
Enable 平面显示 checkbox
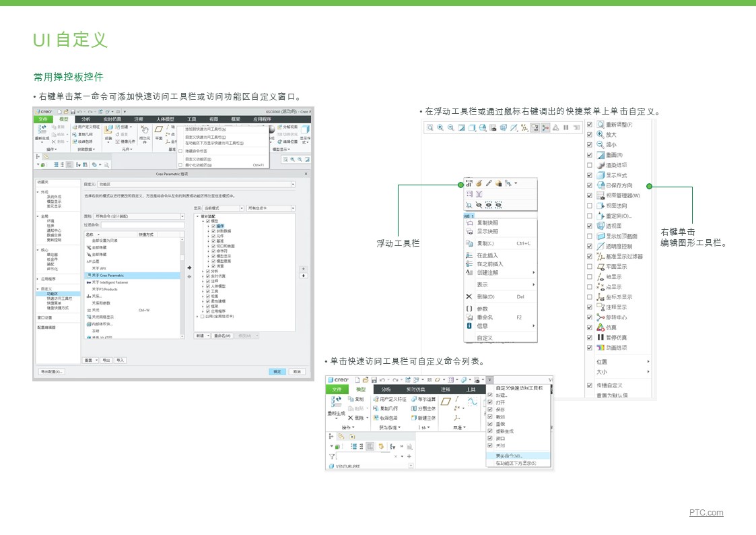(x=589, y=266)
